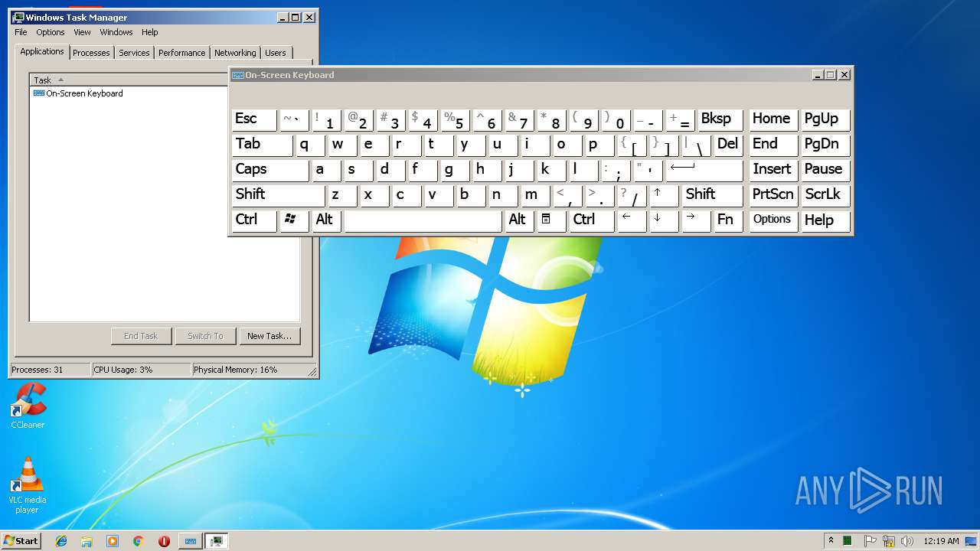Image resolution: width=980 pixels, height=551 pixels.
Task: Open the Windows menu in Task Manager
Action: click(116, 32)
